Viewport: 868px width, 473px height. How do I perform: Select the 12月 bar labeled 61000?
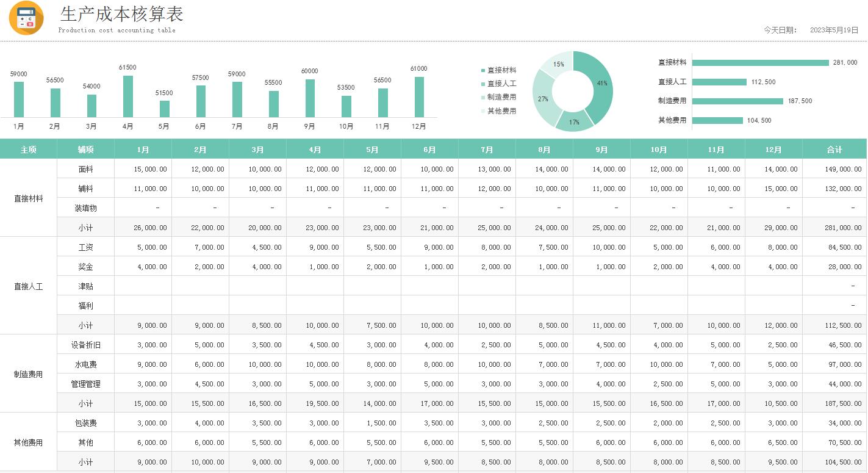pyautogui.click(x=418, y=97)
